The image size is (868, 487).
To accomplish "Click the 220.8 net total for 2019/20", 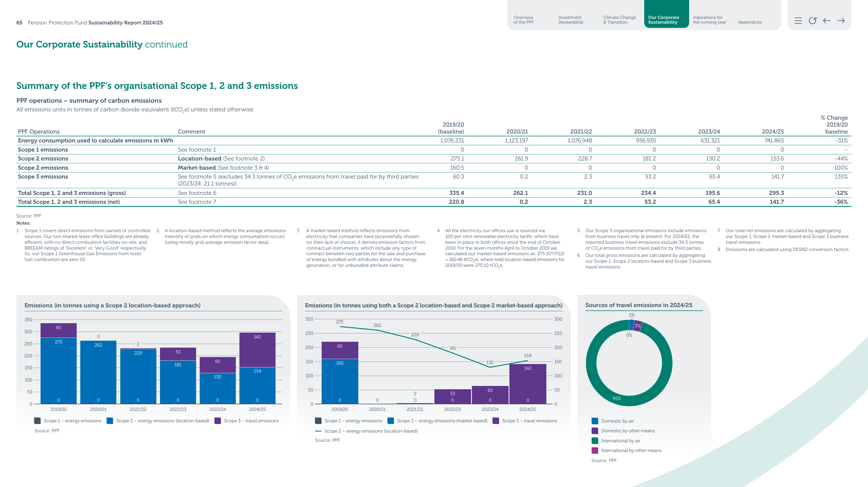I will pos(457,202).
